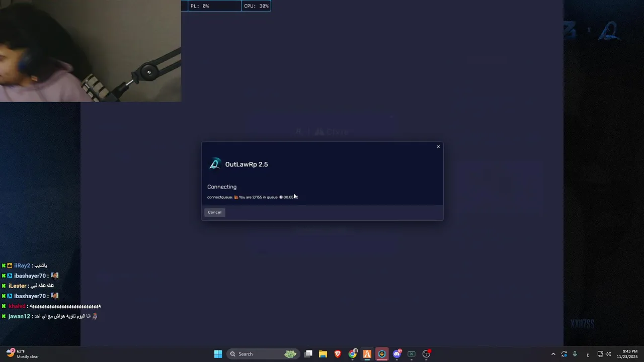Click chat username 'iiRay2'

pos(22,265)
